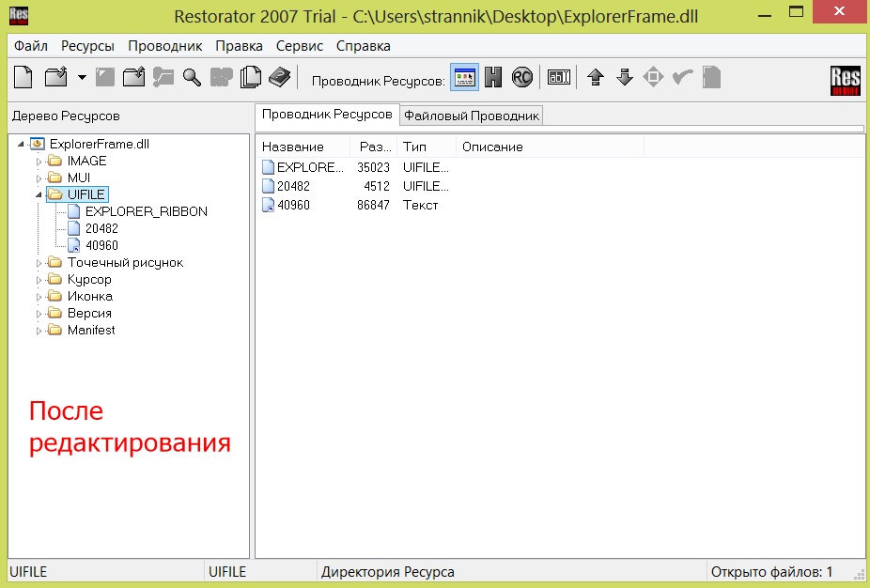The width and height of the screenshot is (870, 588).
Task: Sort list by the Название column header
Action: [293, 147]
